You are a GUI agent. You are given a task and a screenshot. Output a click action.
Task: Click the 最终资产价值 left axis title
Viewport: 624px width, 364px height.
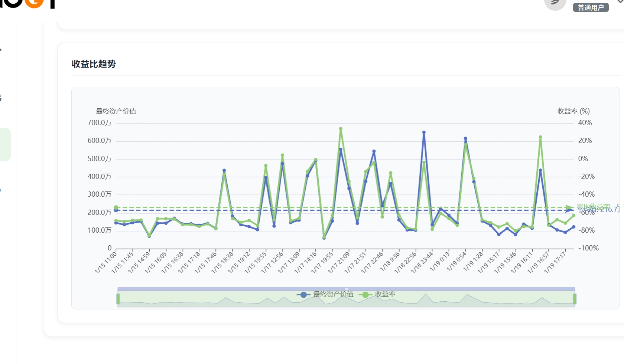pyautogui.click(x=116, y=111)
